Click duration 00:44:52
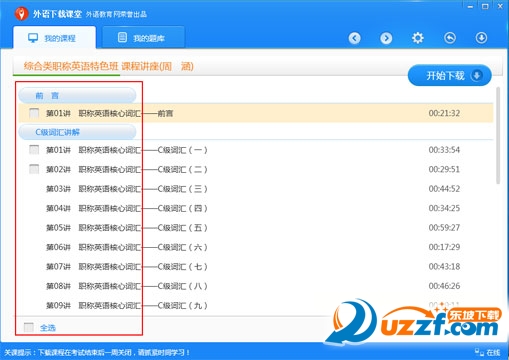The width and height of the screenshot is (509, 360). 444,189
